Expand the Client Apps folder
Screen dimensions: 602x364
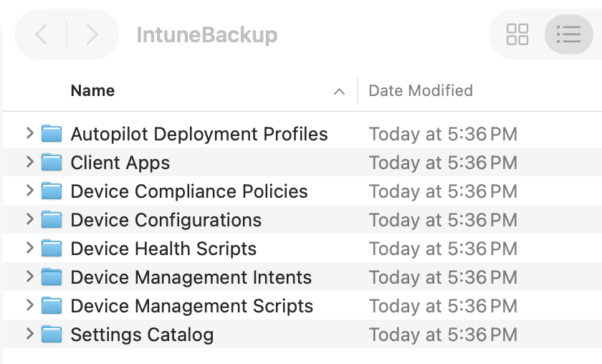tap(29, 162)
